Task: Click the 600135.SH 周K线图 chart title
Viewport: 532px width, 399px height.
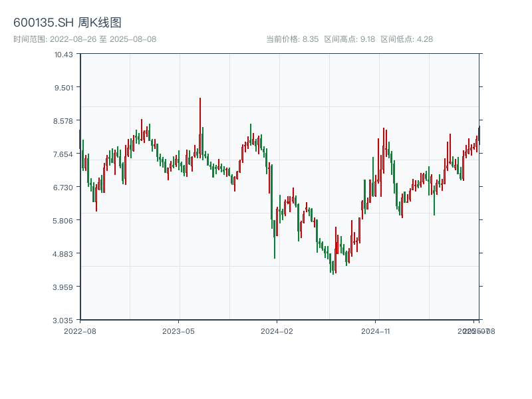Action: (67, 23)
